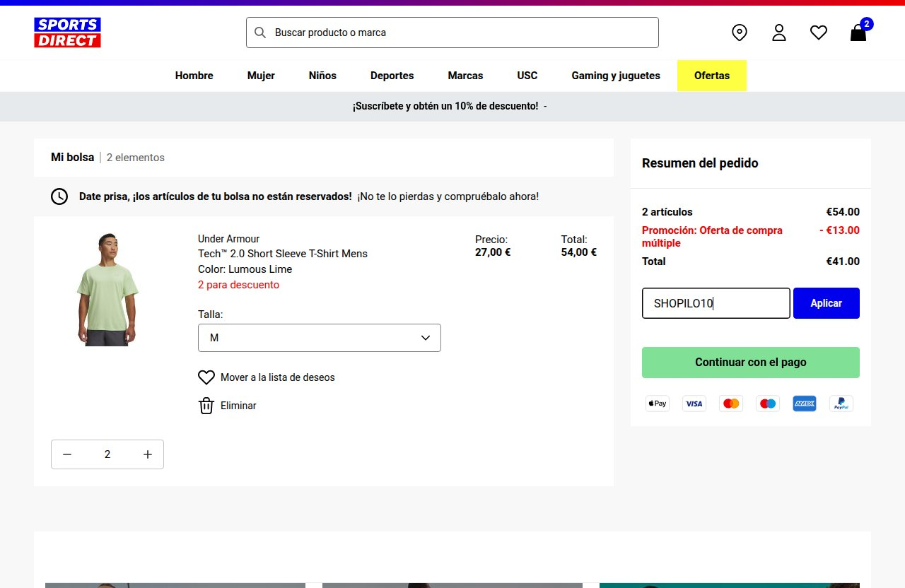Click Continuar con el pago button

tap(751, 363)
